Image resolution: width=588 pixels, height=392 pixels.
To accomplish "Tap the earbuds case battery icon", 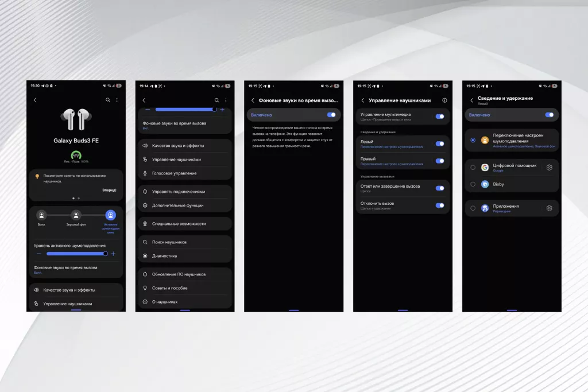I will (x=76, y=155).
